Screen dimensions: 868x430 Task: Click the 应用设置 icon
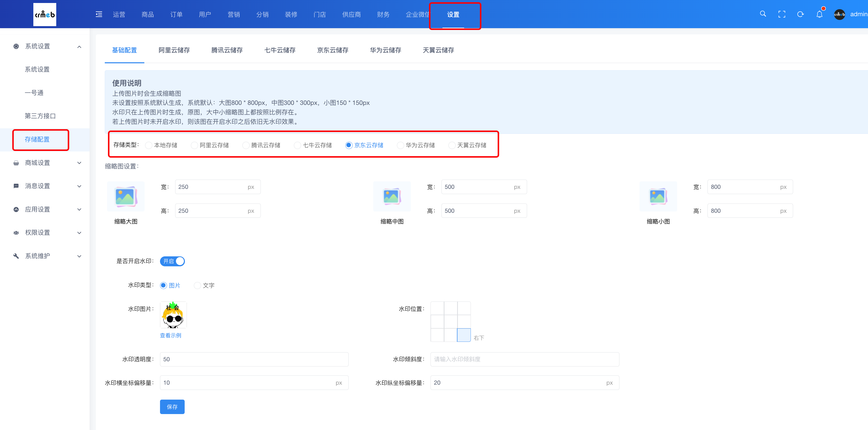point(16,210)
